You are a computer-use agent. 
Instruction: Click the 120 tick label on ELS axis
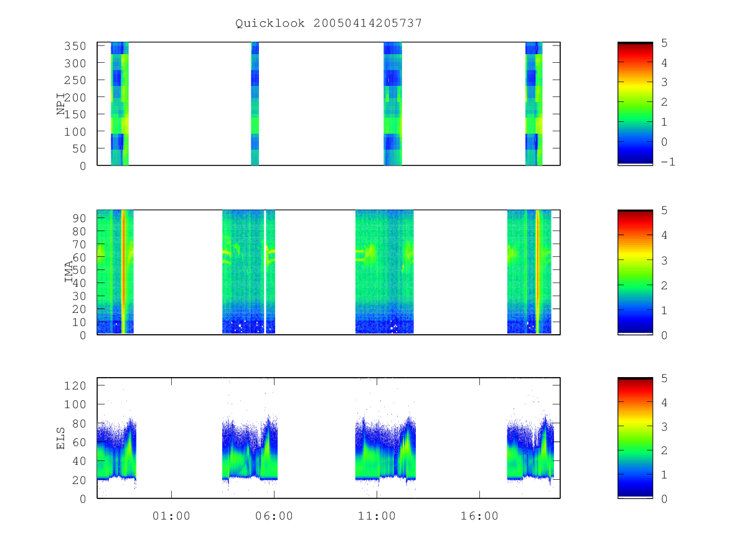[75, 386]
